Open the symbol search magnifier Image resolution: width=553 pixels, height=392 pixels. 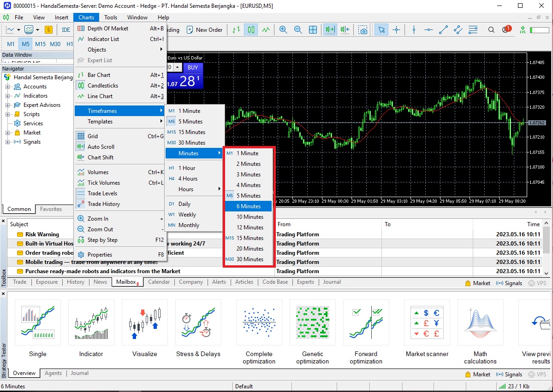(x=491, y=29)
